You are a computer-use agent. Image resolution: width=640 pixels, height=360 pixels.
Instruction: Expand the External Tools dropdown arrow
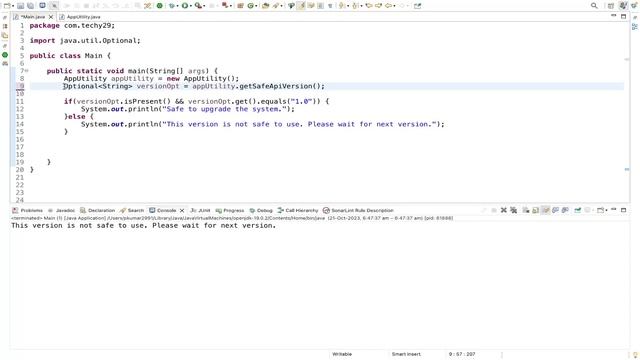(204, 6)
